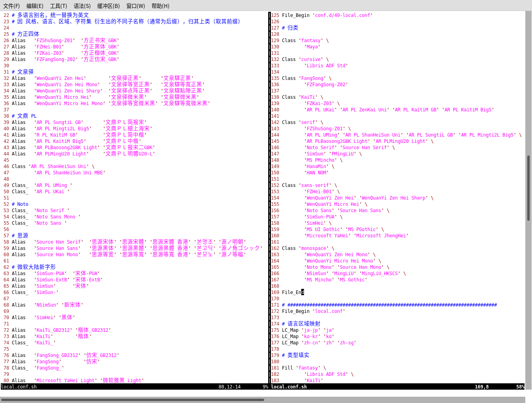
Task: Click 'R PL KaitiM GB' on line 41
Action: point(56,135)
